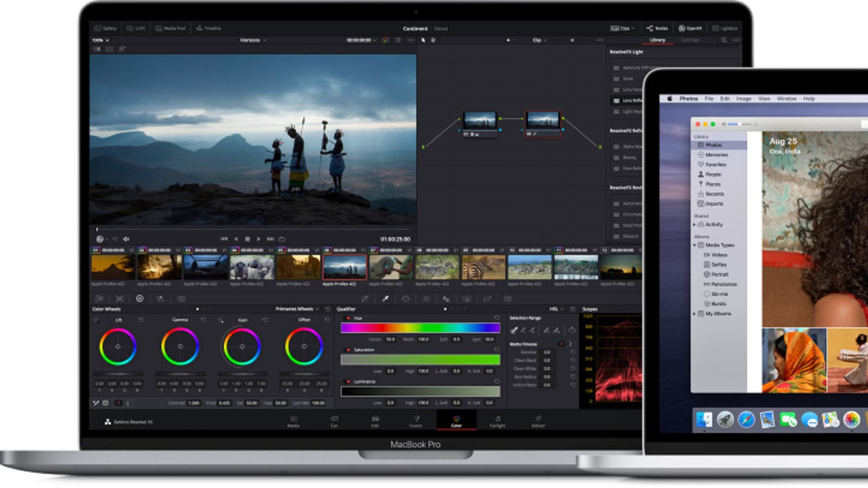The width and height of the screenshot is (868, 488).
Task: Select the hand pan tool in node editor
Action: point(433,40)
